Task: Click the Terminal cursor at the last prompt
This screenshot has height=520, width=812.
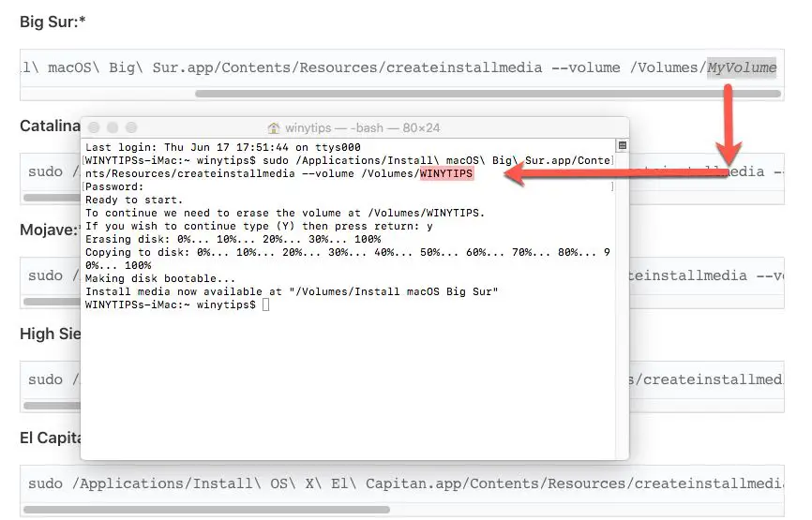Action: coord(265,305)
